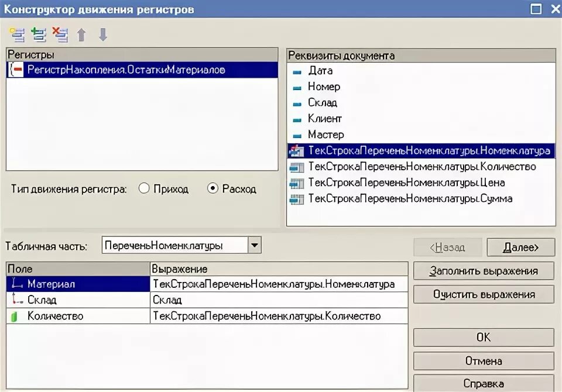The image size is (562, 392).
Task: Select Склад in the document attributes list
Action: [x=421, y=103]
